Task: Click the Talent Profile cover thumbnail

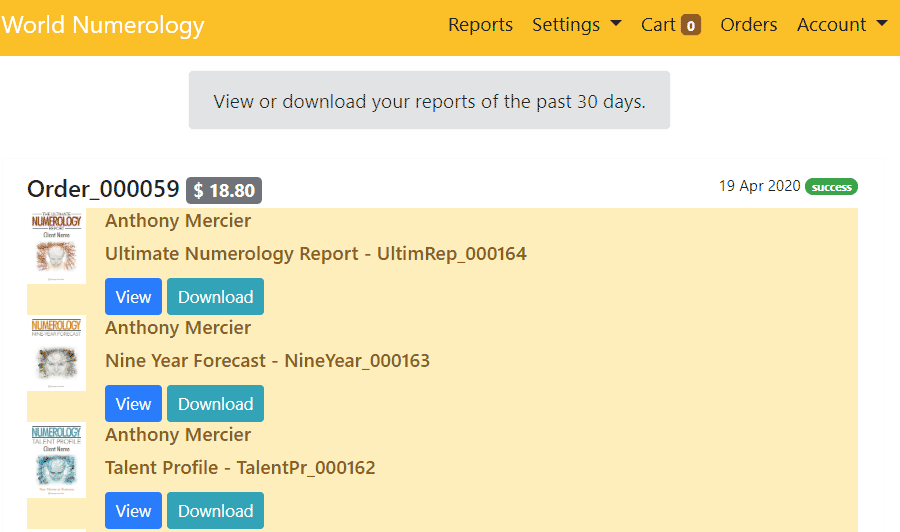Action: point(56,460)
